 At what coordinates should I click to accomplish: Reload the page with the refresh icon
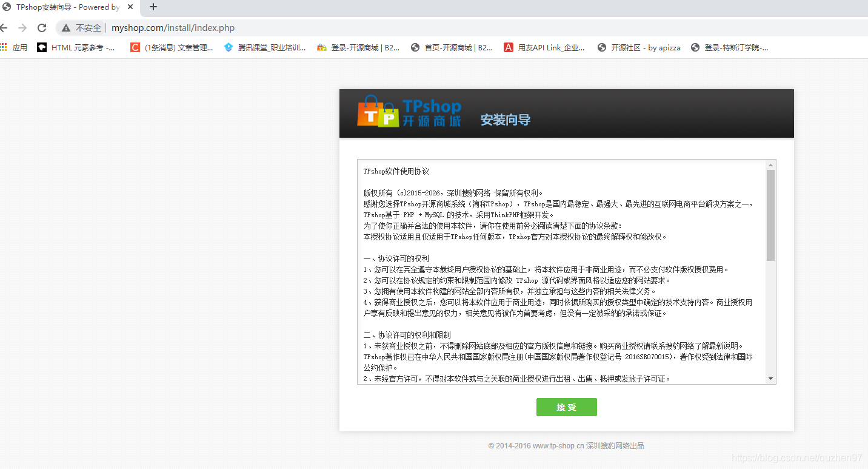[x=42, y=28]
